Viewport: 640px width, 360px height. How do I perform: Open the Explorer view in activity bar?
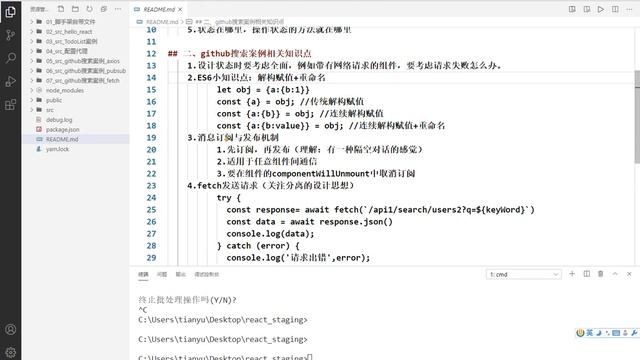pos(11,11)
